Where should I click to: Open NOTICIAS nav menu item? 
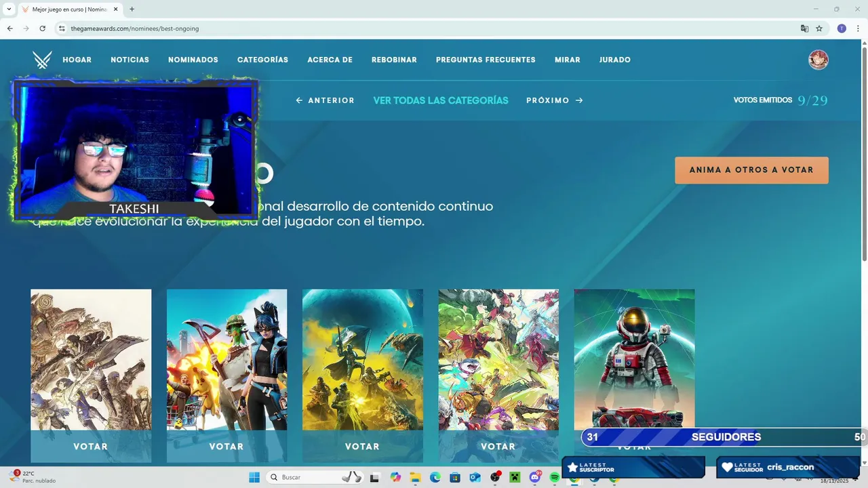point(130,60)
